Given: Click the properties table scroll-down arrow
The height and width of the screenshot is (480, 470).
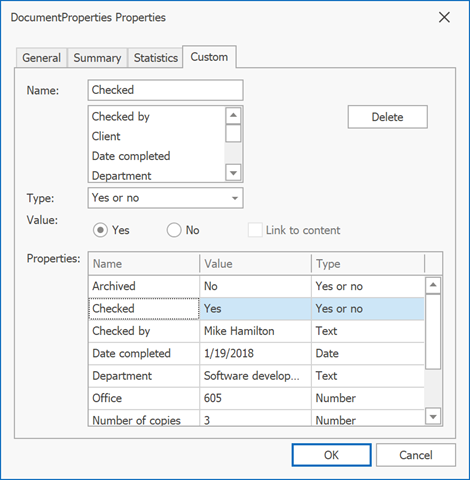Looking at the screenshot, I should [x=433, y=417].
